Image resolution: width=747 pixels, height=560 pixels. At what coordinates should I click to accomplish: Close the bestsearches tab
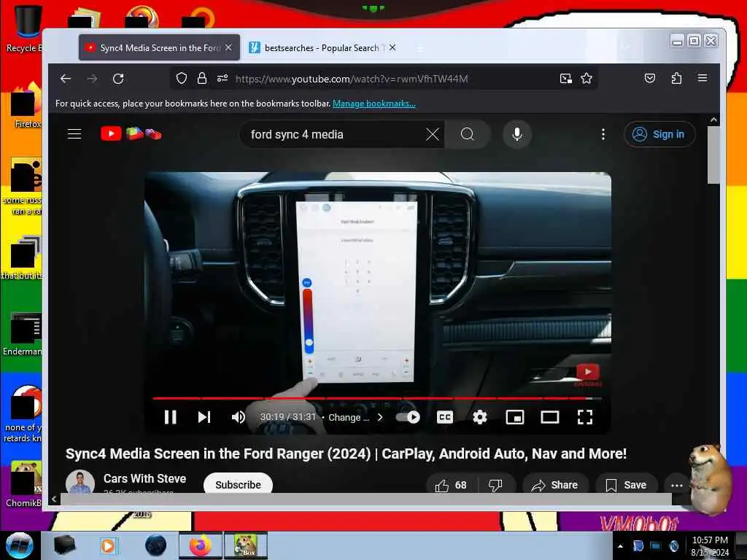click(392, 47)
